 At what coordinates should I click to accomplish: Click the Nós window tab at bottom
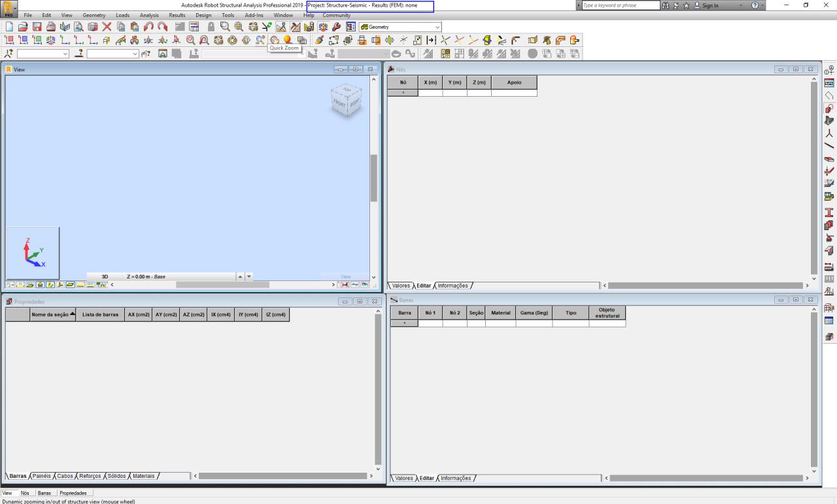pos(25,493)
